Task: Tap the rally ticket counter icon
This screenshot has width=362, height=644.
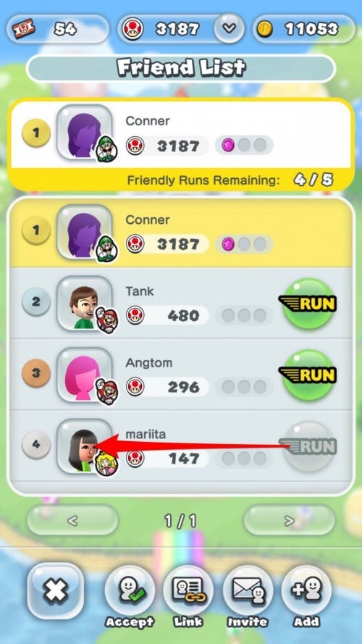Action: pos(22,29)
